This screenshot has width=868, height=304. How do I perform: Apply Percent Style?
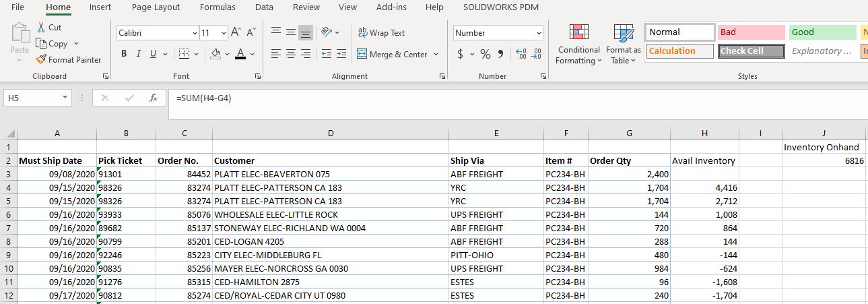pos(486,54)
